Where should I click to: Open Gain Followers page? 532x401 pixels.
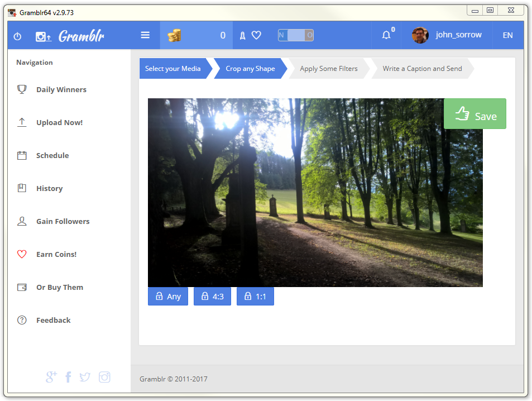click(63, 221)
